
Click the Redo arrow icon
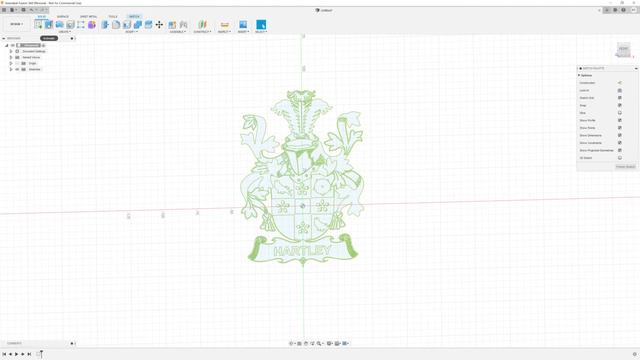tap(42, 10)
